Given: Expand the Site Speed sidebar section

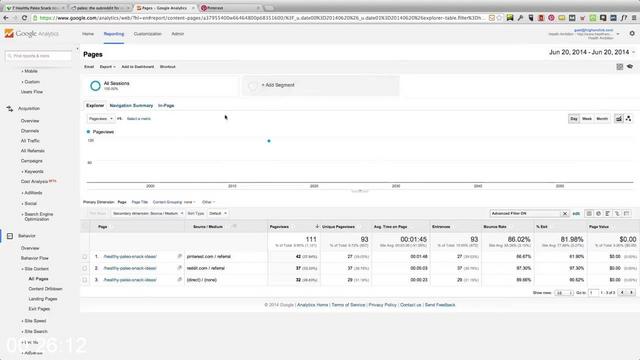Looking at the screenshot, I should (34, 321).
